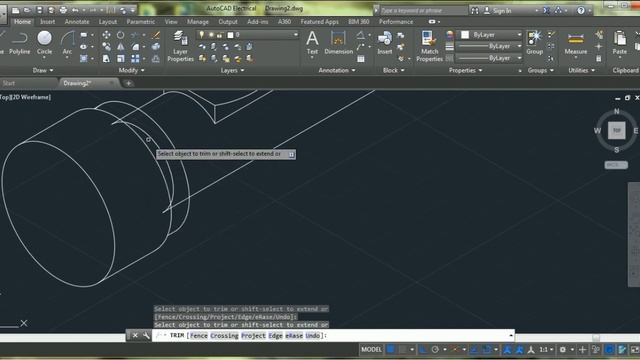
Task: Select the Text annotation tool
Action: tap(312, 43)
